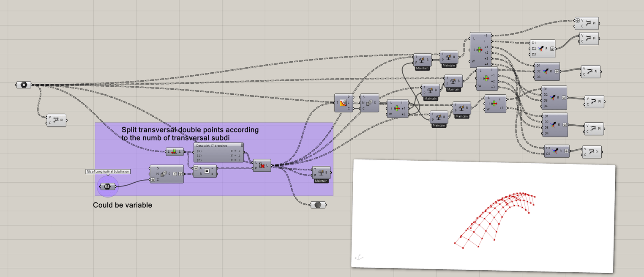The width and height of the screenshot is (644, 277).
Task: Select the Equality component with the equals icon
Action: pyautogui.click(x=205, y=171)
